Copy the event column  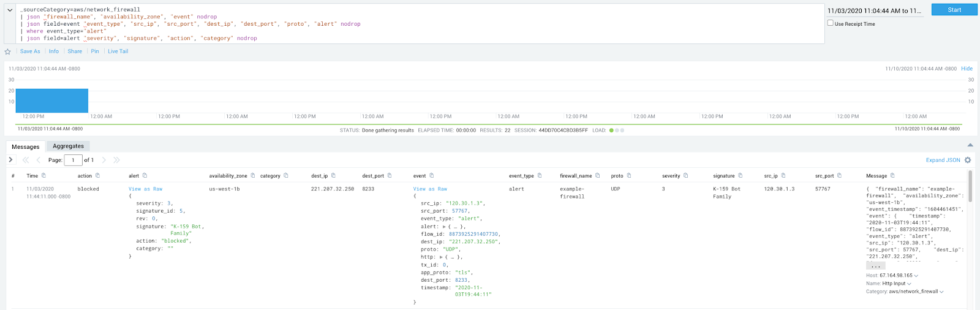coord(431,176)
